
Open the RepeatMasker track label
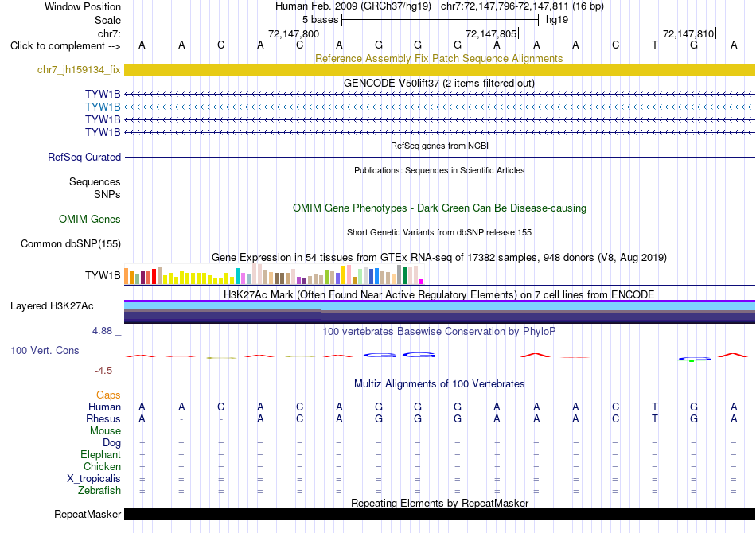point(88,514)
